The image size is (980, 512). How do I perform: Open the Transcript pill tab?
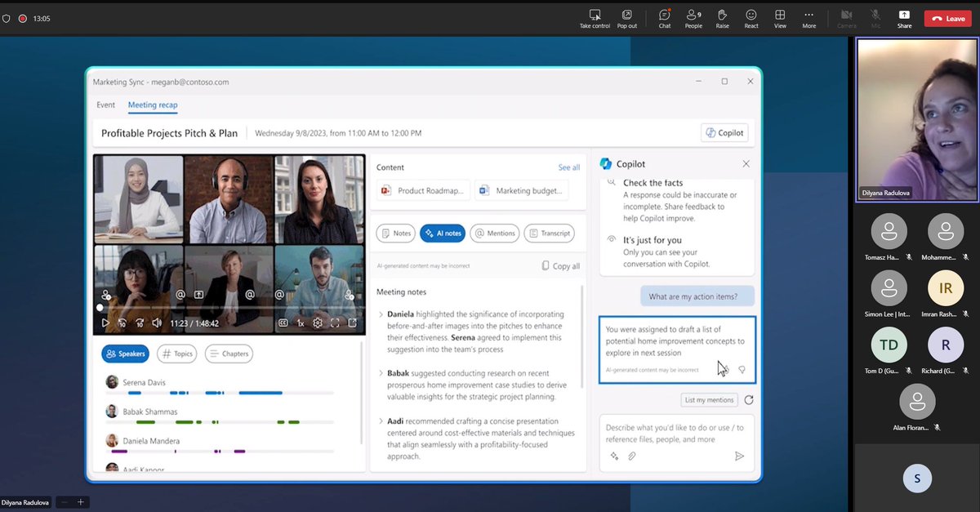pos(549,233)
